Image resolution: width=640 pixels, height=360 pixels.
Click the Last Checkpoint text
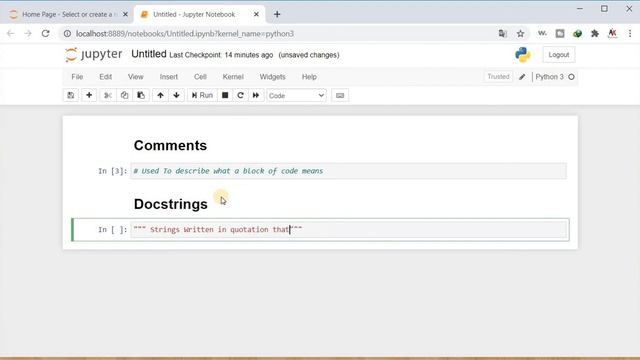point(221,55)
